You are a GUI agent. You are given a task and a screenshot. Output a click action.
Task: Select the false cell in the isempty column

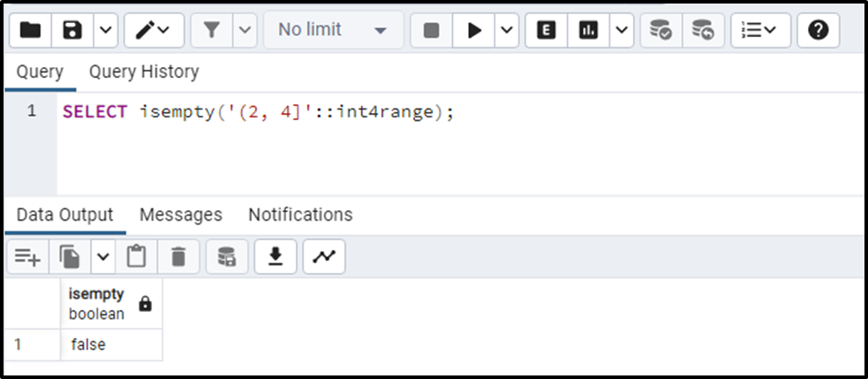[x=111, y=345]
